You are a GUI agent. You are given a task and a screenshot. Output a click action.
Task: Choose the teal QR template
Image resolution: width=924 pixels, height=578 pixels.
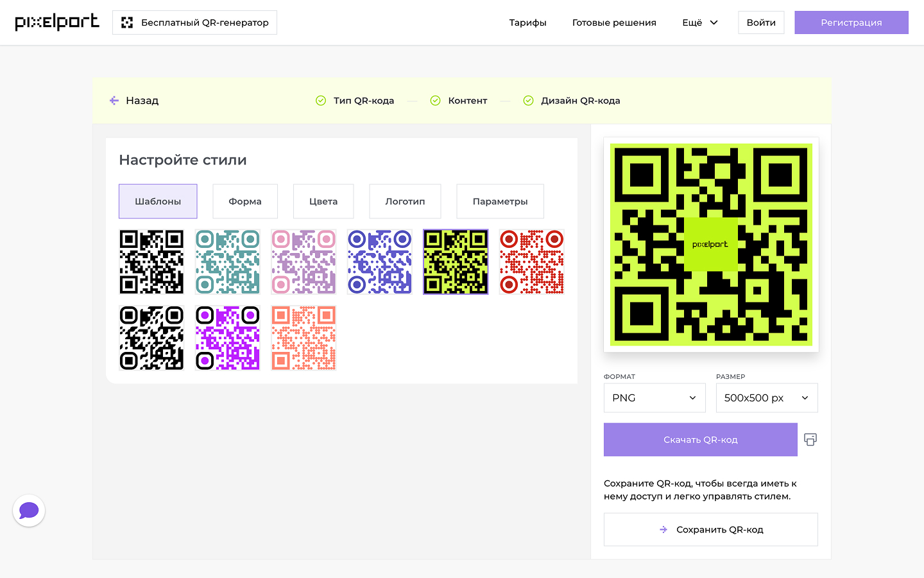pyautogui.click(x=228, y=262)
